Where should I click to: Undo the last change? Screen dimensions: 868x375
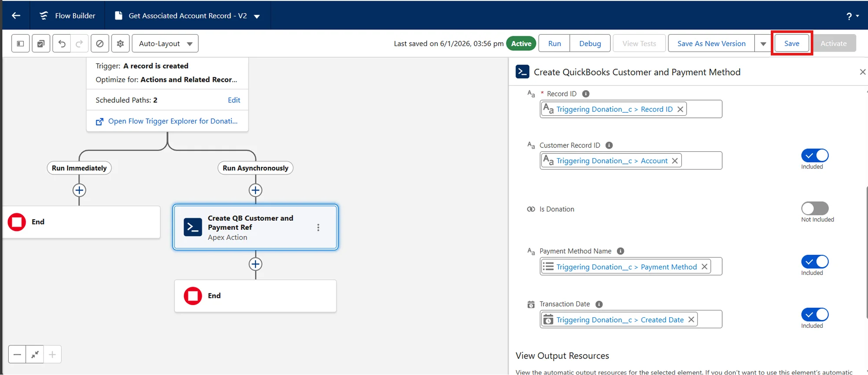62,43
